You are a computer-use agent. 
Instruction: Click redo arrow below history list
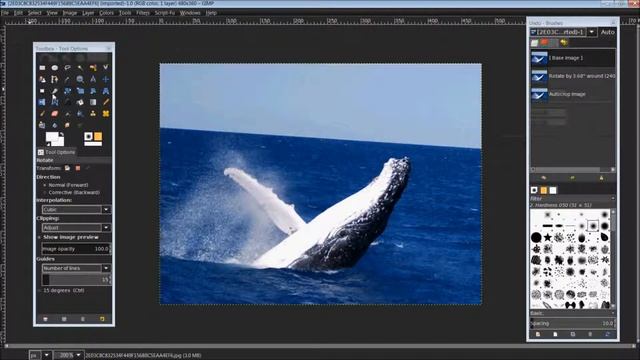(572, 178)
